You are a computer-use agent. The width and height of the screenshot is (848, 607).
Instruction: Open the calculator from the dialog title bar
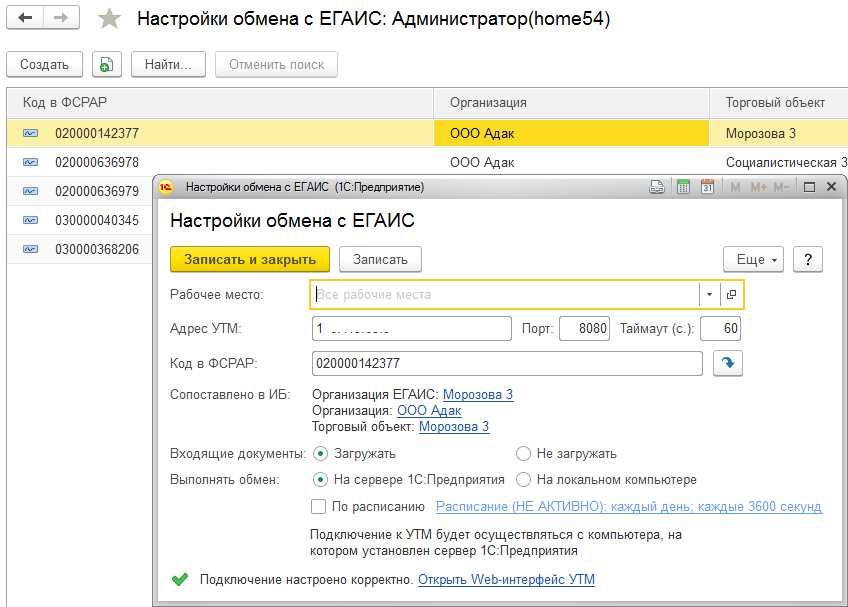pos(683,187)
